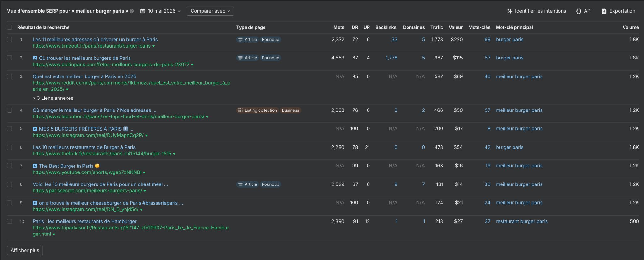The height and width of the screenshot is (260, 644).
Task: Click Listing collection grid icon in lebonbon row
Action: click(241, 110)
